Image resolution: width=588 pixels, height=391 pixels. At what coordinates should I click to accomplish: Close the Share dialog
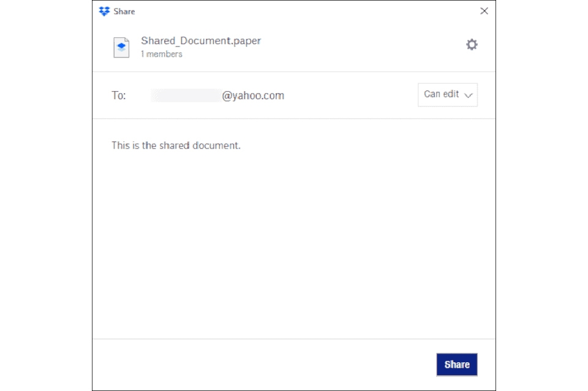coord(484,11)
